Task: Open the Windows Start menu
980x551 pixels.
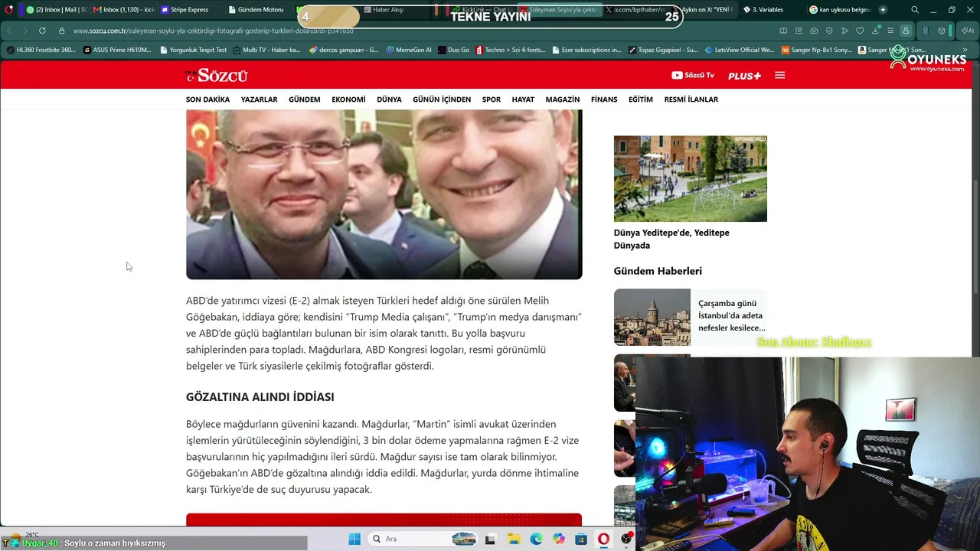Action: pos(354,540)
